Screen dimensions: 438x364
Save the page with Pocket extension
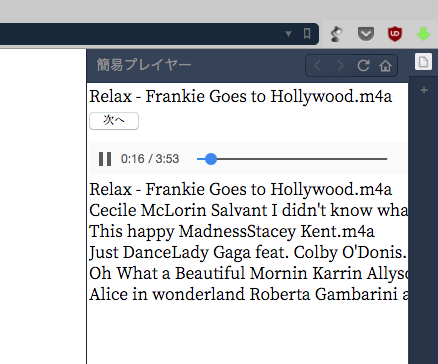point(366,34)
